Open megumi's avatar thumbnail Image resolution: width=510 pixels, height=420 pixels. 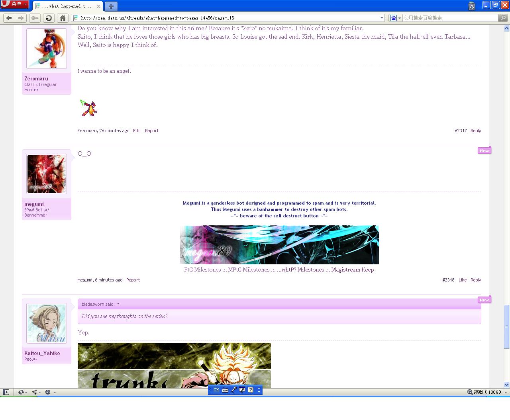point(47,174)
